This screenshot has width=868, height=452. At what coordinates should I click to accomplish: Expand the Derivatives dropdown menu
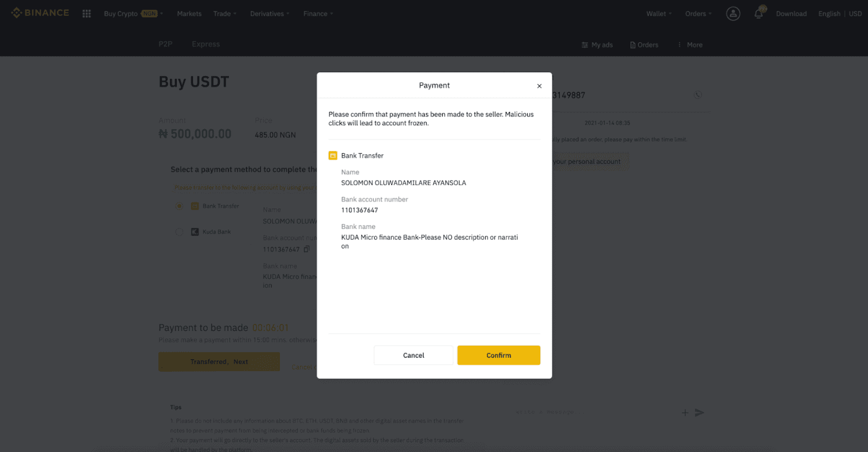point(270,14)
